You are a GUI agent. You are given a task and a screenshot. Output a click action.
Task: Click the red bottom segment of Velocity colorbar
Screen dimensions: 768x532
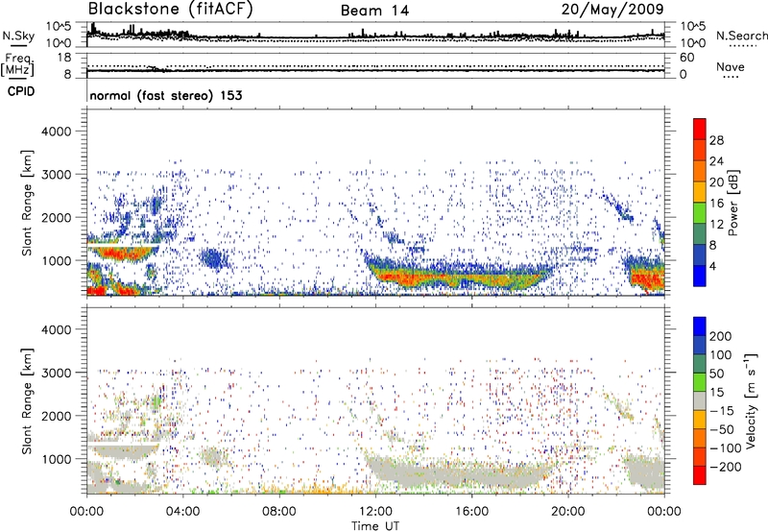coord(700,475)
